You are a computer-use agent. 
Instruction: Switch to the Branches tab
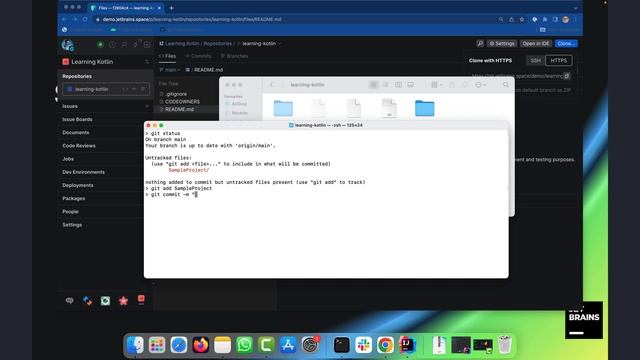click(234, 56)
